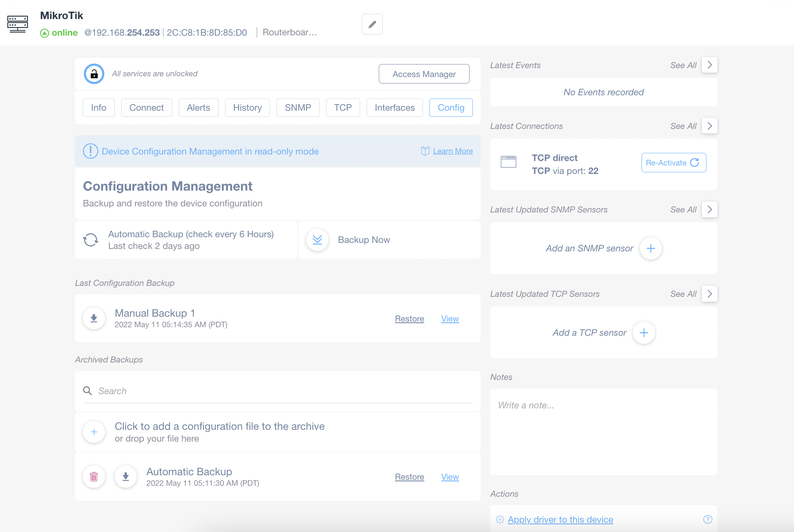Screen dimensions: 794x532
Task: Click See All for TCP Sensors
Action: click(683, 294)
